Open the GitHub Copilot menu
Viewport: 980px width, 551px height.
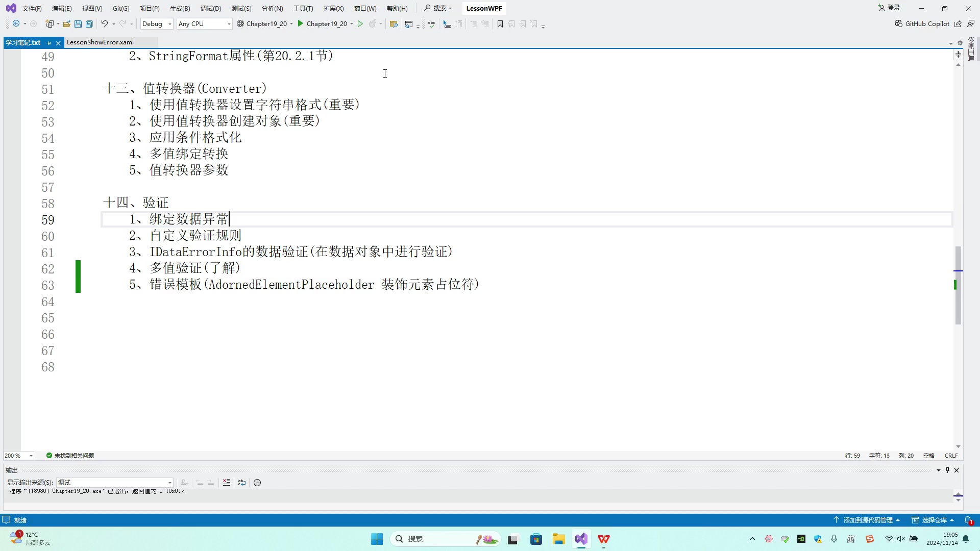point(922,23)
